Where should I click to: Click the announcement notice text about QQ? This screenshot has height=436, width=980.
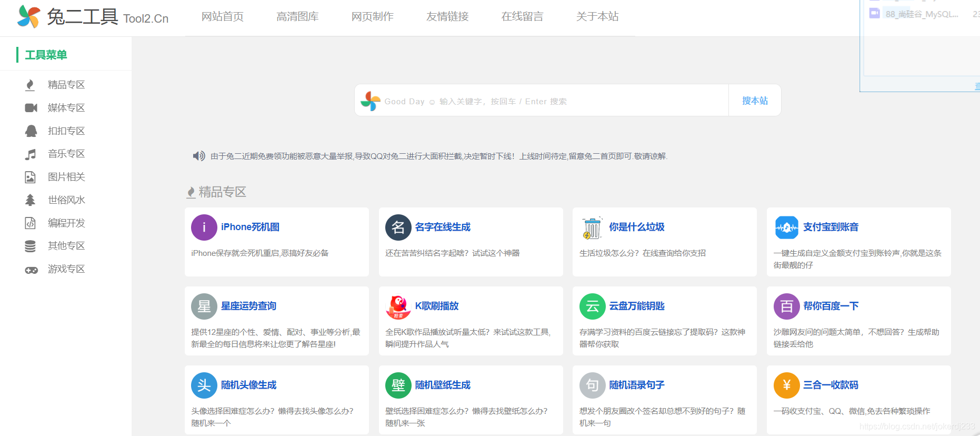tap(439, 156)
